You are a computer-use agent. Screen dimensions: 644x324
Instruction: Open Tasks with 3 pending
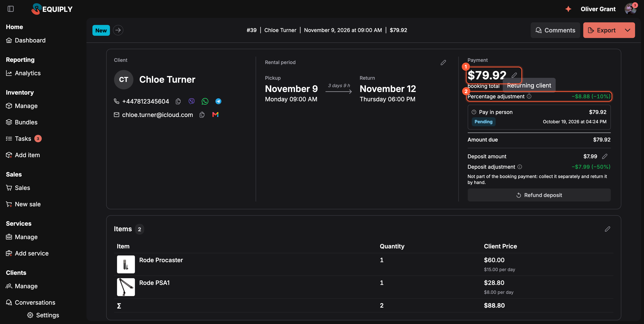click(x=23, y=139)
